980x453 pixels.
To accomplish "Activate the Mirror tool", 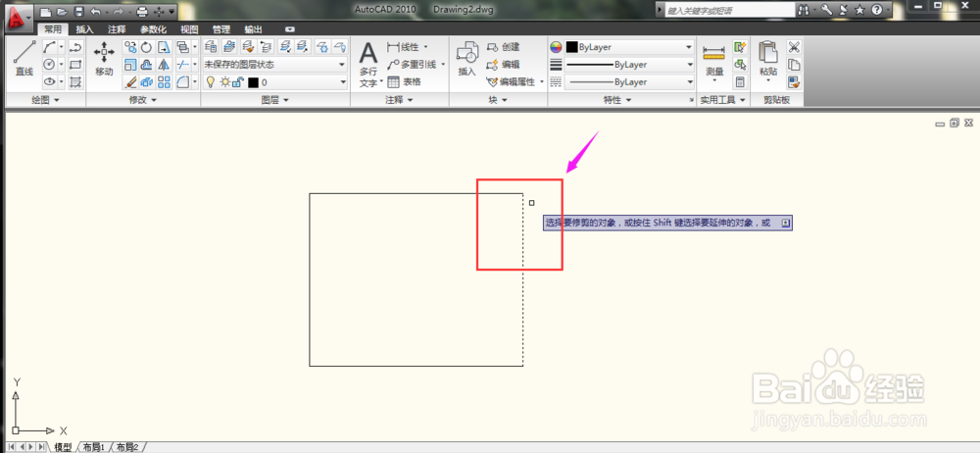I will (x=164, y=64).
